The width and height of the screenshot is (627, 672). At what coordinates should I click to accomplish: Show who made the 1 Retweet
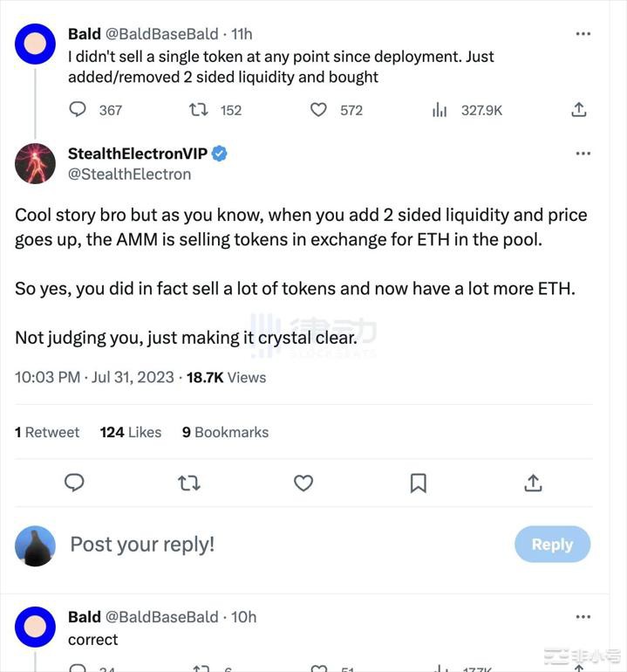(x=47, y=432)
